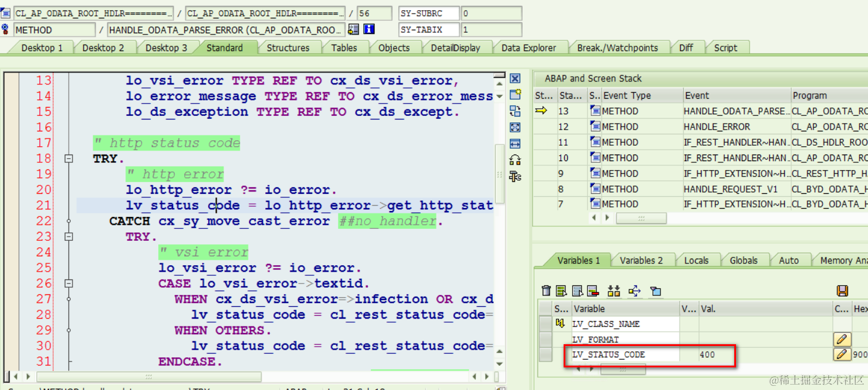Click the first list-with-arrow icon in variables toolbar

coord(561,291)
